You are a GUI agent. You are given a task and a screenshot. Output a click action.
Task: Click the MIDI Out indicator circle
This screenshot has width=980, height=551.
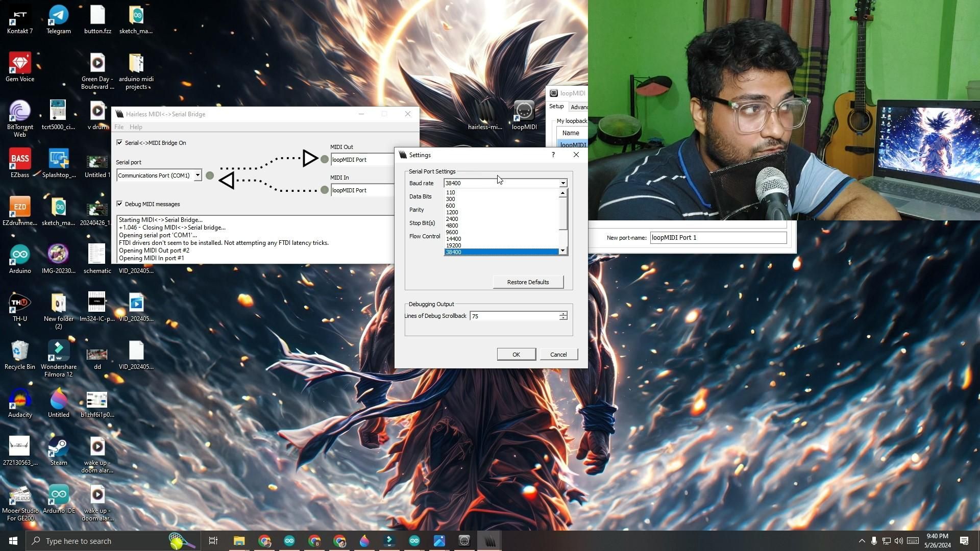(x=325, y=160)
